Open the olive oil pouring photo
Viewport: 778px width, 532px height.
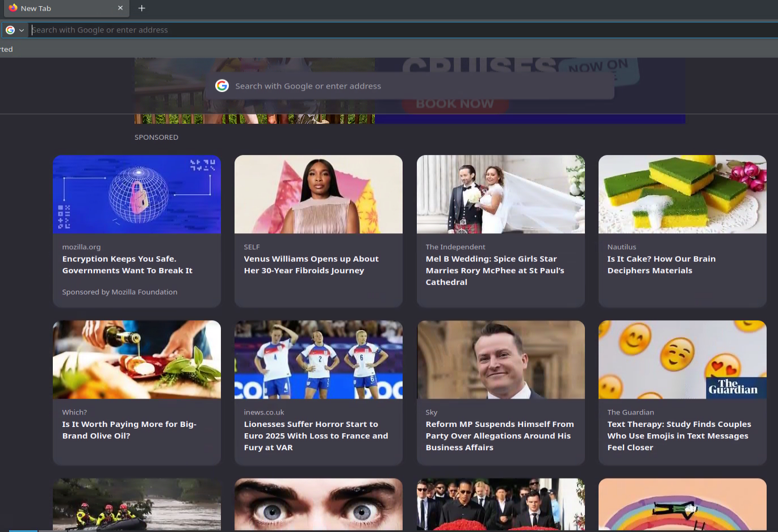(137, 359)
